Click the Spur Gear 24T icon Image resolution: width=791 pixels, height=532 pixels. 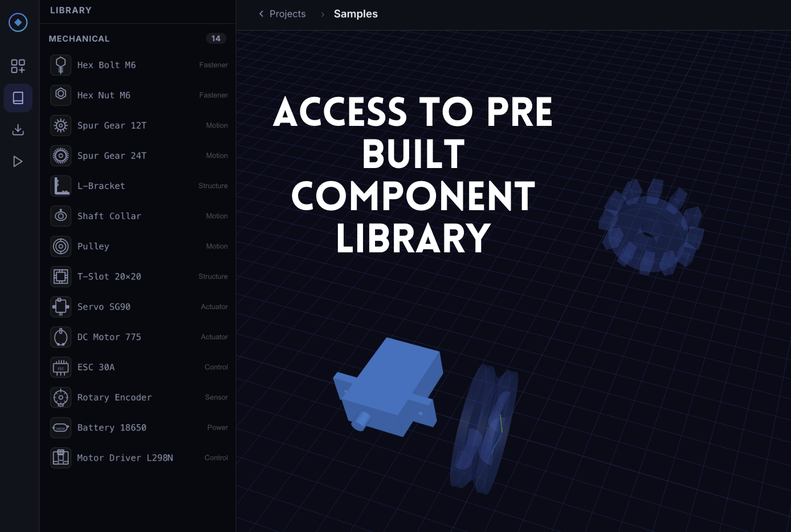coord(61,155)
